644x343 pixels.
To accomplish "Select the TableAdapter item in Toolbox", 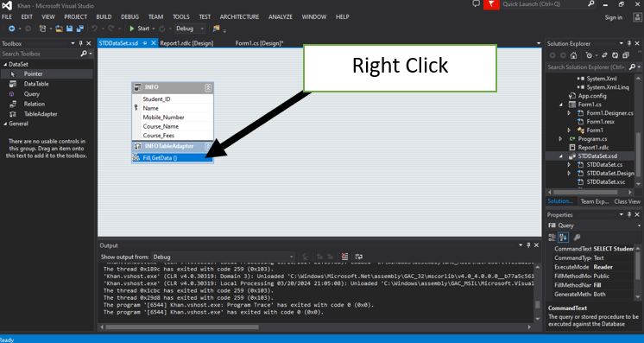I will tap(47, 114).
